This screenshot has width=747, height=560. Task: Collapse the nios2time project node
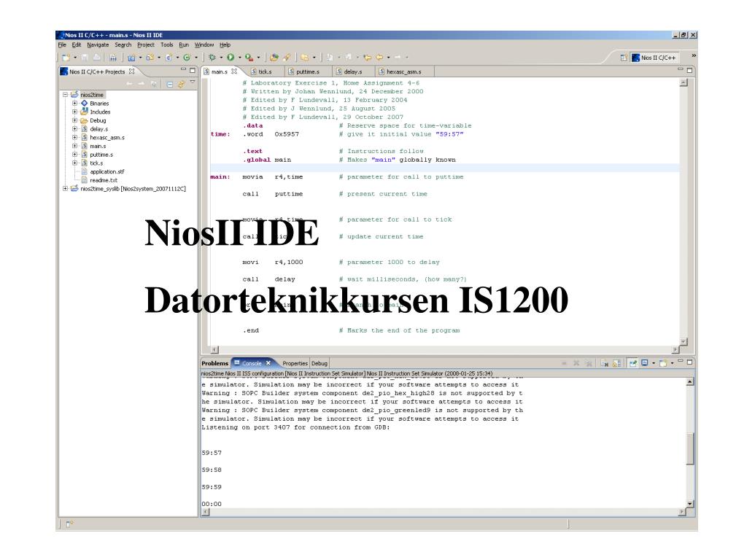(65, 95)
